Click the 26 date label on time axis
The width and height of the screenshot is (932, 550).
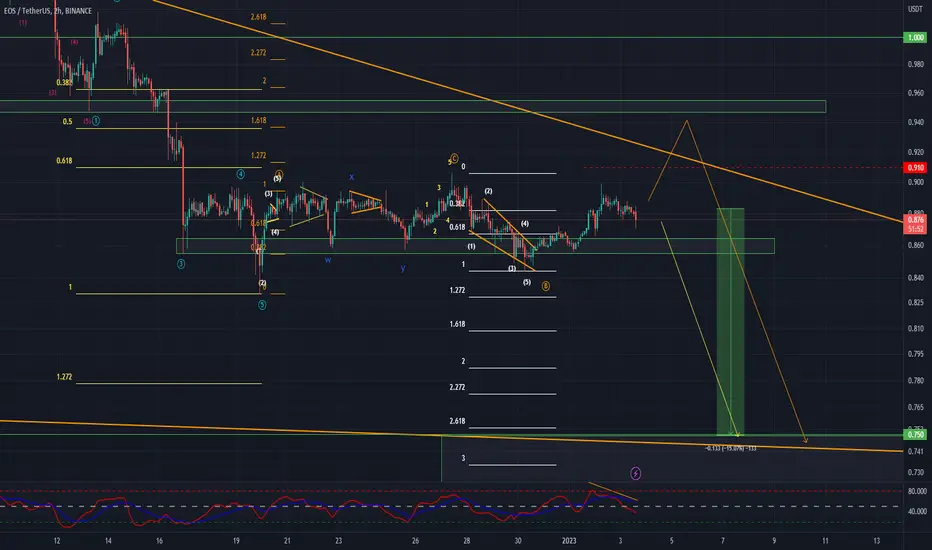tap(415, 540)
